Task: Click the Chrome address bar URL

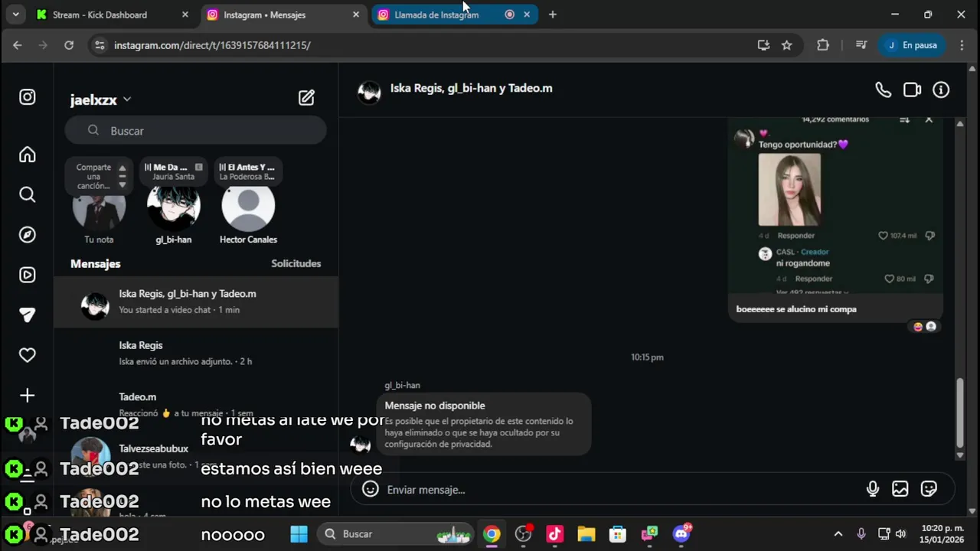Action: point(212,45)
